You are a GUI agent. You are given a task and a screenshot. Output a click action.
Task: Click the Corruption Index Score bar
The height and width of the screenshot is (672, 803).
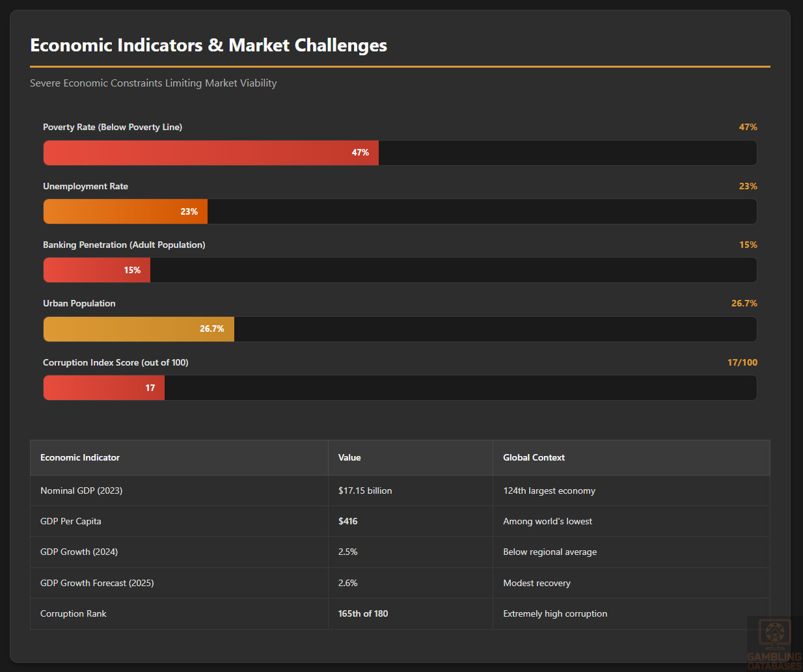point(104,388)
